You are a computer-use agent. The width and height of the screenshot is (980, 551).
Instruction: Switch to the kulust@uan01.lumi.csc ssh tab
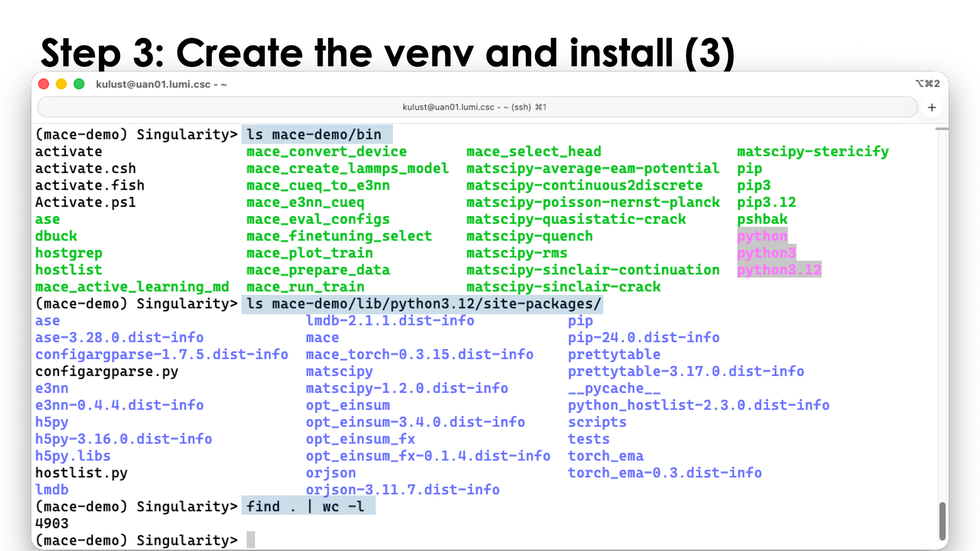[475, 107]
